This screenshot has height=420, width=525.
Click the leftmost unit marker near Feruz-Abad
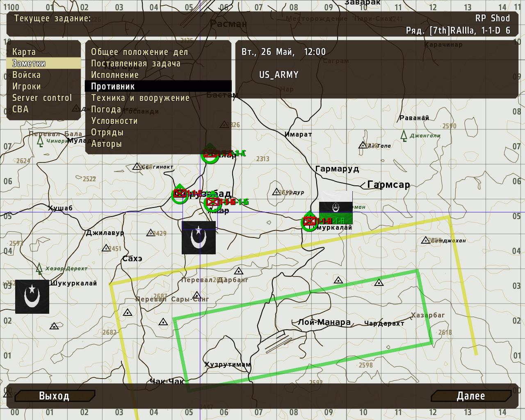pyautogui.click(x=180, y=194)
